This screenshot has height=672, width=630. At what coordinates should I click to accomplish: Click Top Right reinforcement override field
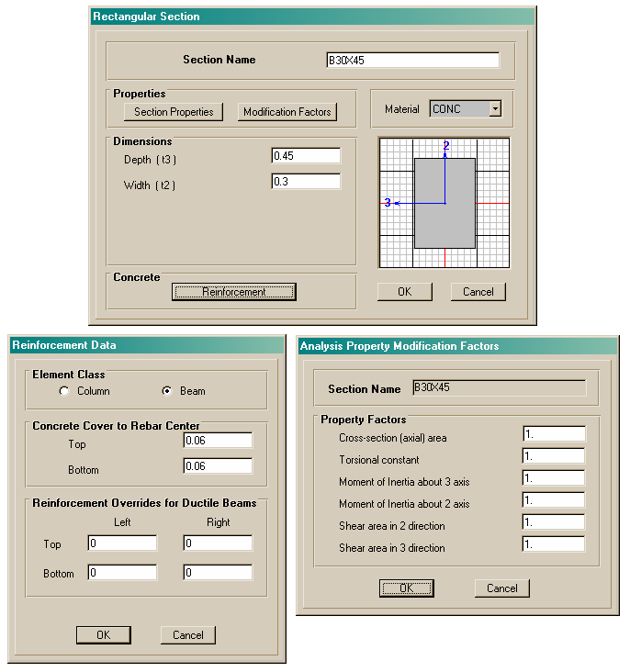click(x=218, y=543)
